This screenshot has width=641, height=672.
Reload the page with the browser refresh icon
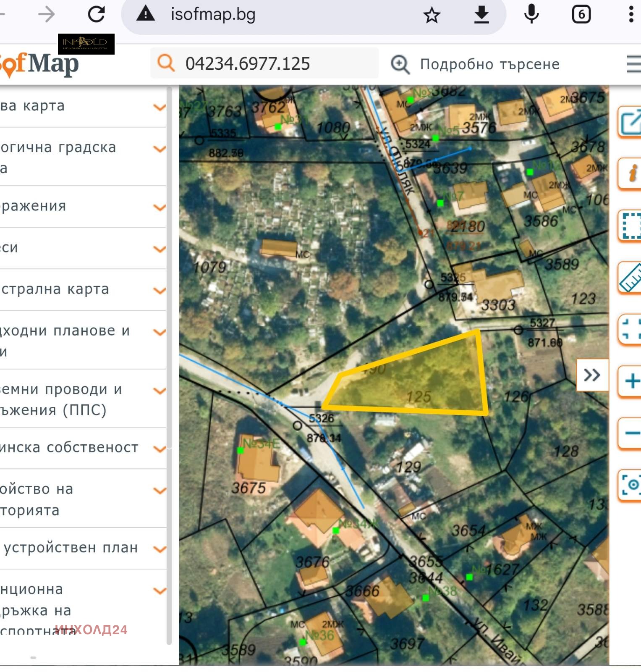(x=96, y=14)
